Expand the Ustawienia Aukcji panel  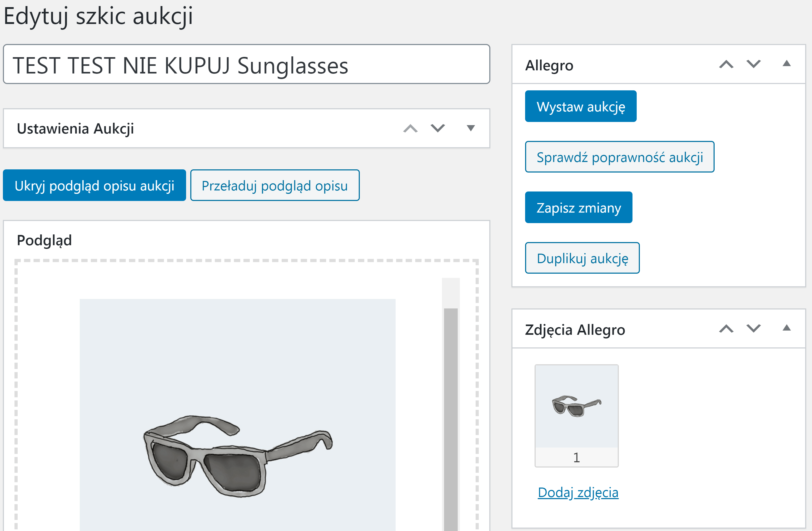[471, 128]
